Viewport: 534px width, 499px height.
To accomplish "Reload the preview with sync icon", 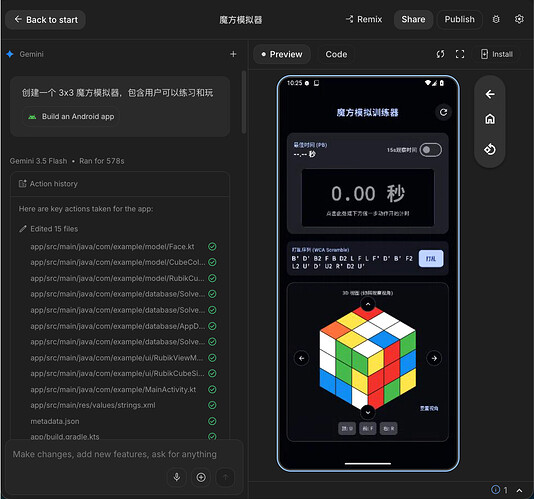I will pos(440,54).
